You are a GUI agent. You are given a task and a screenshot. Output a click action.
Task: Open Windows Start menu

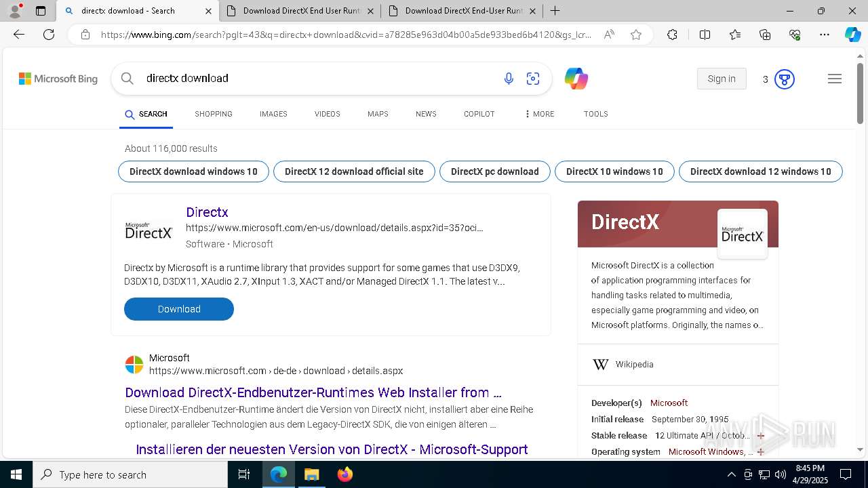click(16, 474)
